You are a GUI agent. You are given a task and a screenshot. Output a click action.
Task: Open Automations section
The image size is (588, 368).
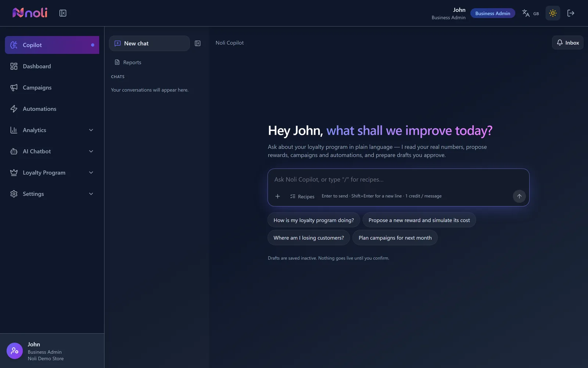click(x=52, y=109)
